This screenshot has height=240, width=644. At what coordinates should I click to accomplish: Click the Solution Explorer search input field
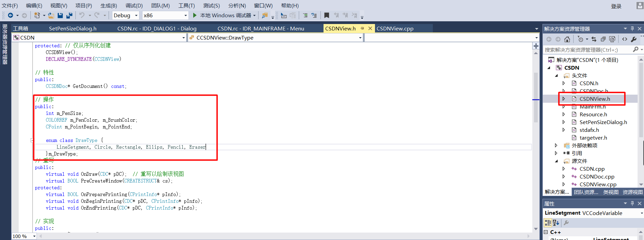coord(587,50)
